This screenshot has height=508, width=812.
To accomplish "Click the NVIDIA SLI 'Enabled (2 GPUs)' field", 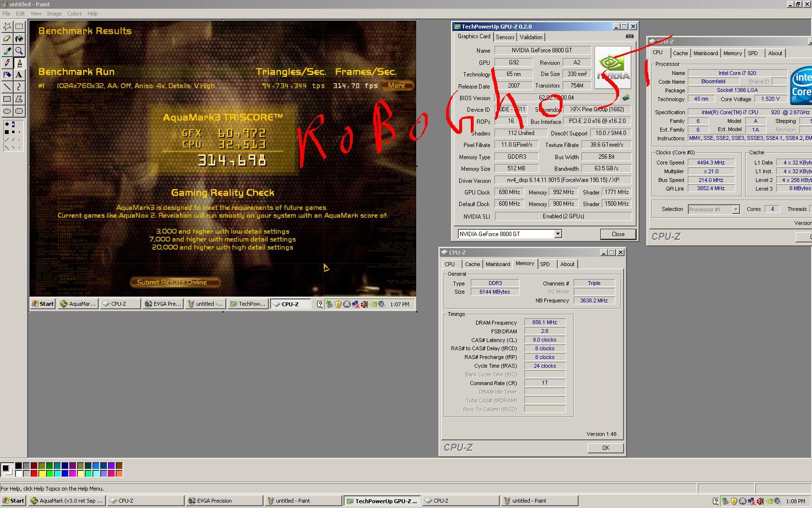I will point(564,216).
